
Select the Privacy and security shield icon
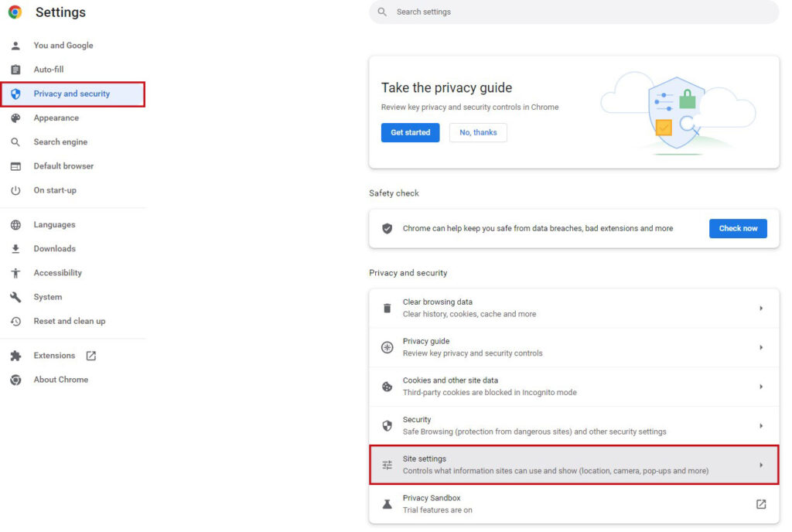coord(15,94)
